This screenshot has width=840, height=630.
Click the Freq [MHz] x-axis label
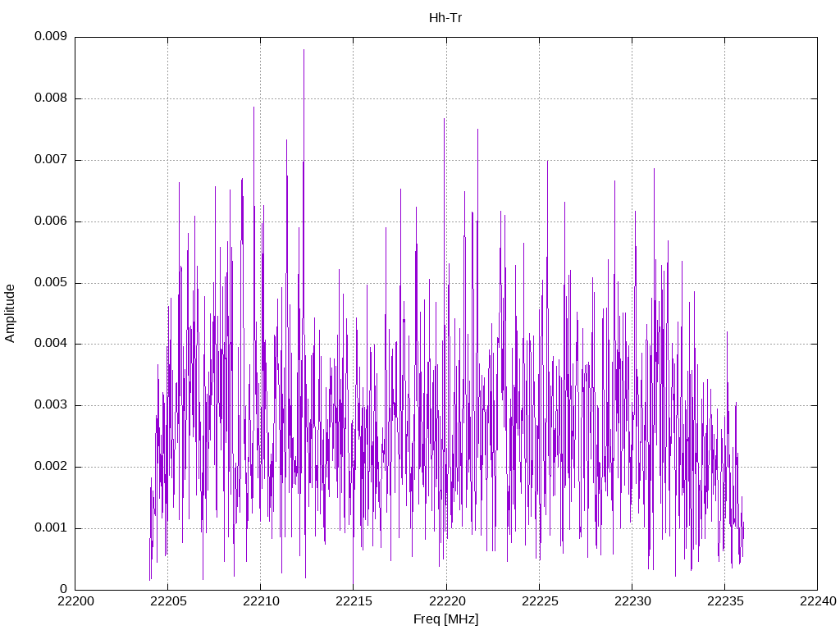(445, 619)
